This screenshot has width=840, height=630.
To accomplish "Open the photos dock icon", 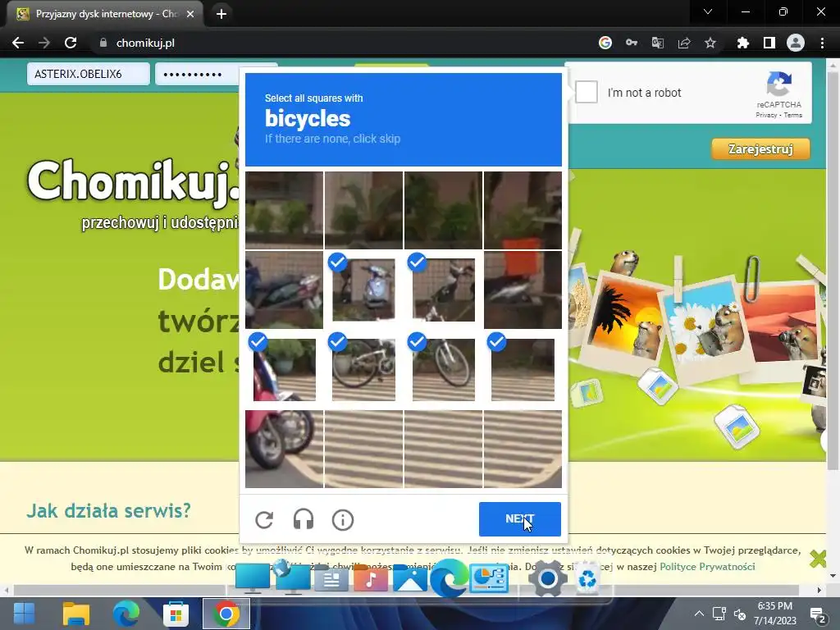I will point(410,578).
